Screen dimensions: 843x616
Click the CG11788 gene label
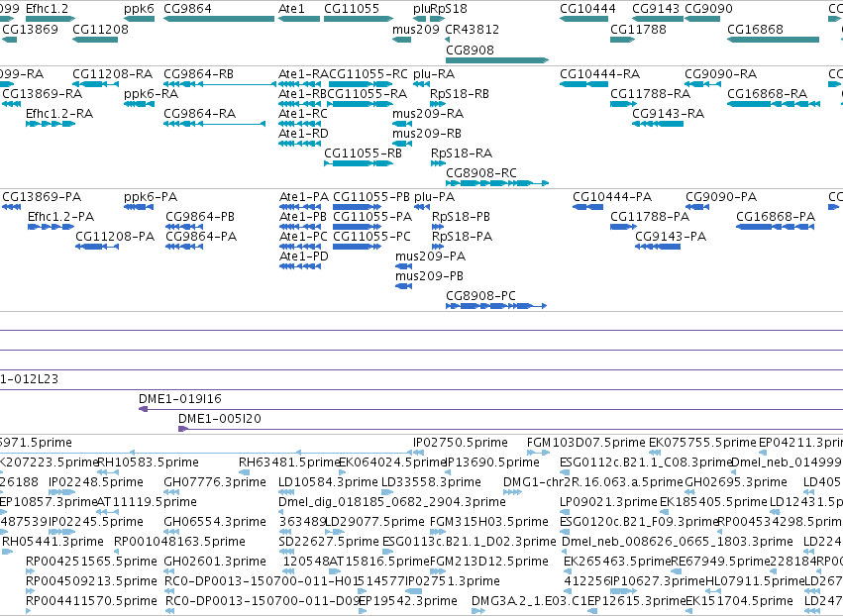[638, 29]
